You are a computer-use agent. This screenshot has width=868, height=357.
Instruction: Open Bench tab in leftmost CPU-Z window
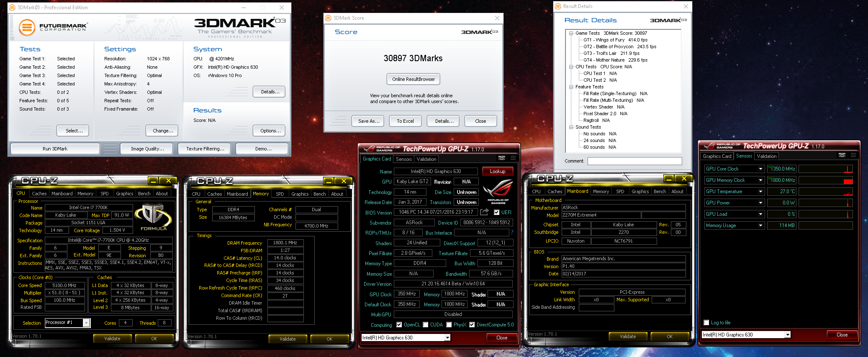144,194
